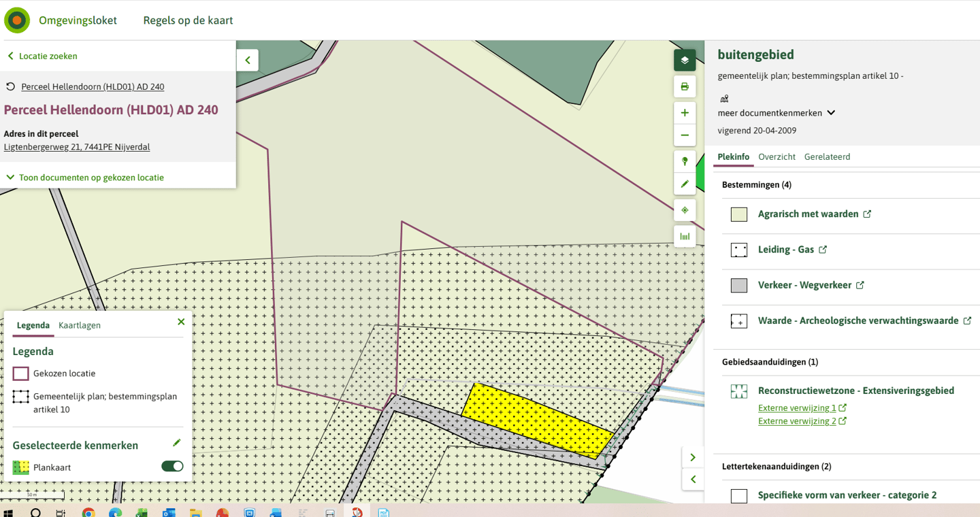Open the map layers button
Screen dimensions: 980x517
tap(685, 61)
